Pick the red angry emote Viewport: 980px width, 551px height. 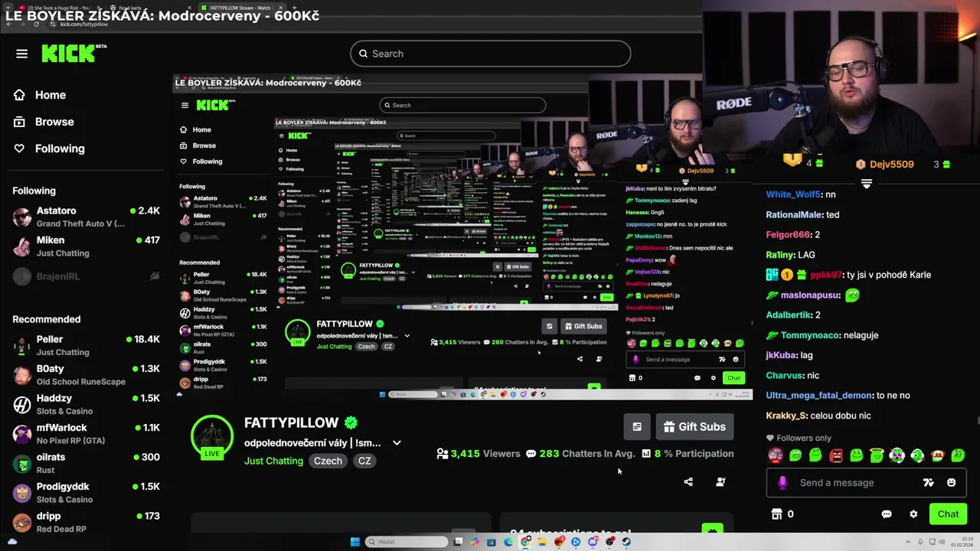point(836,456)
